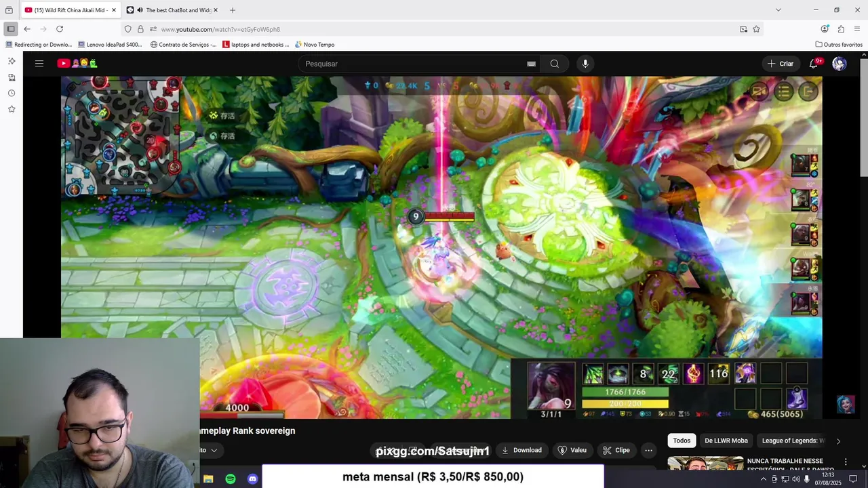Open Spotify from the taskbar

click(231, 479)
